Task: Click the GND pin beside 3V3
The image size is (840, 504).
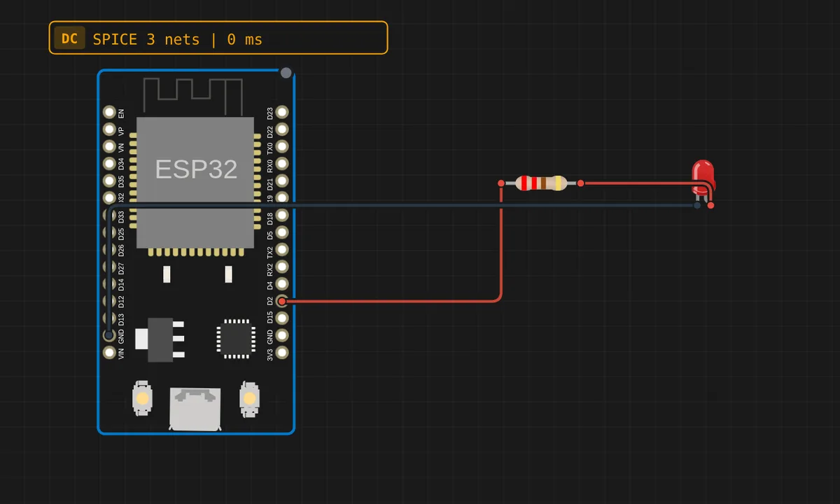Action: (x=282, y=335)
